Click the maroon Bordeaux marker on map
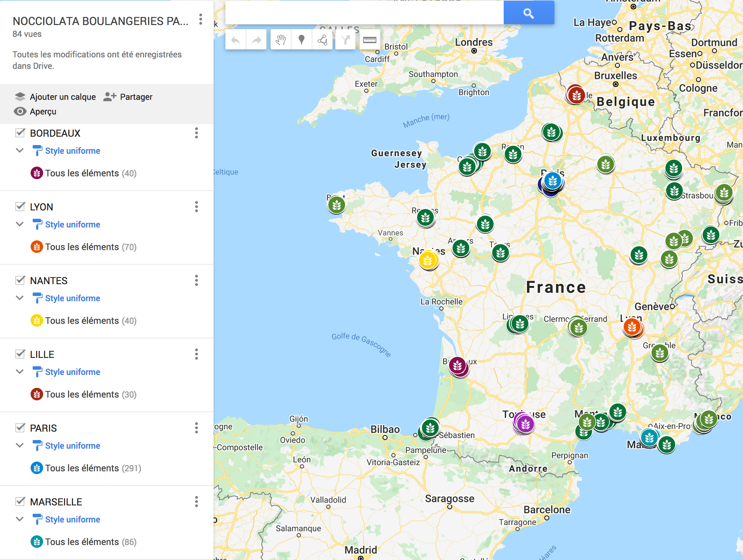 457,366
